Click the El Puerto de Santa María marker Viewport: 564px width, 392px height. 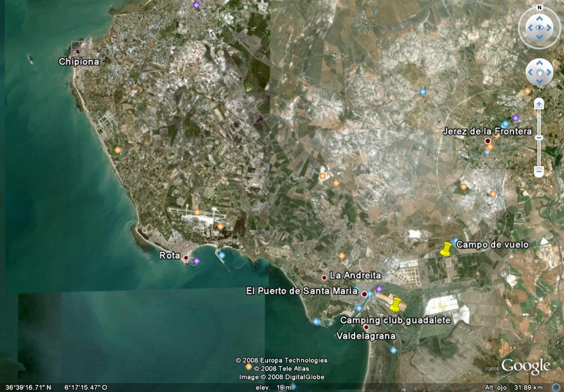coord(364,294)
